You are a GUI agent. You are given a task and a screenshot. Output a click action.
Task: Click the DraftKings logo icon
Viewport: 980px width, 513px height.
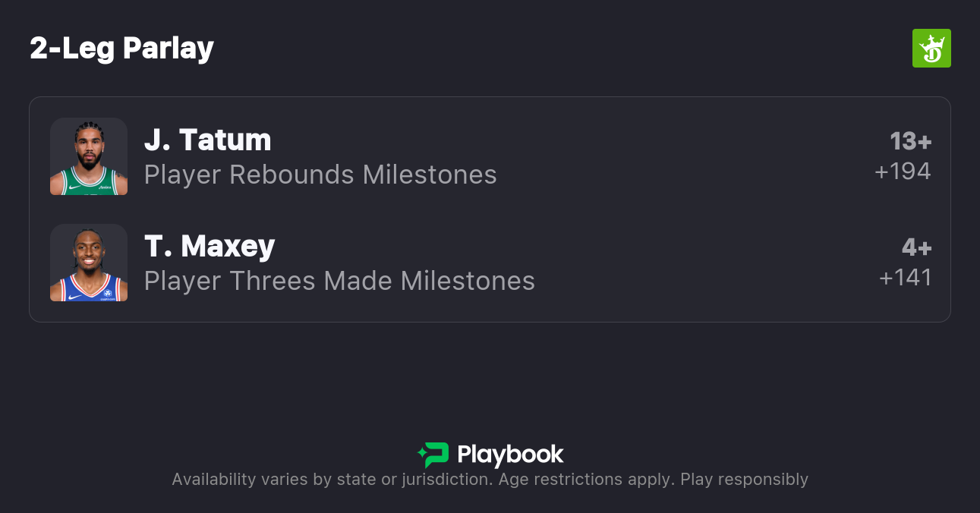point(931,49)
